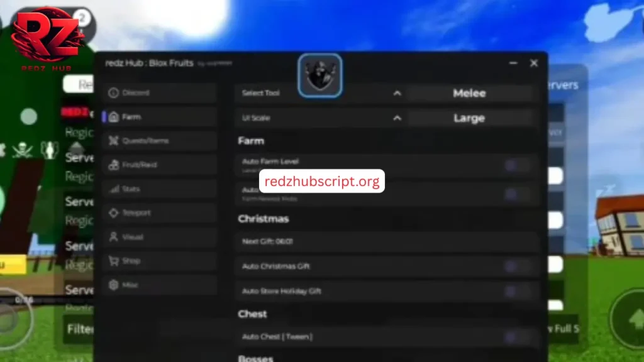The height and width of the screenshot is (362, 644).
Task: Click the Quests/Items crossed swords icon
Action: [113, 141]
